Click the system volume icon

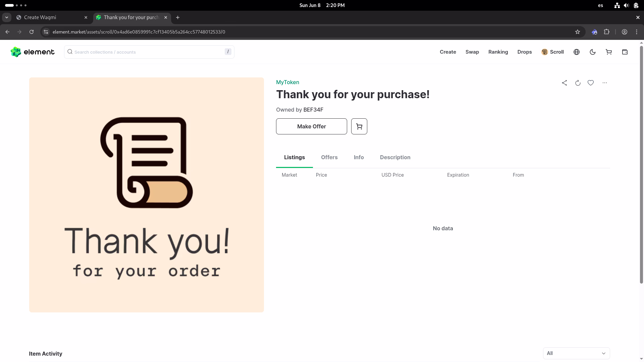click(x=626, y=5)
